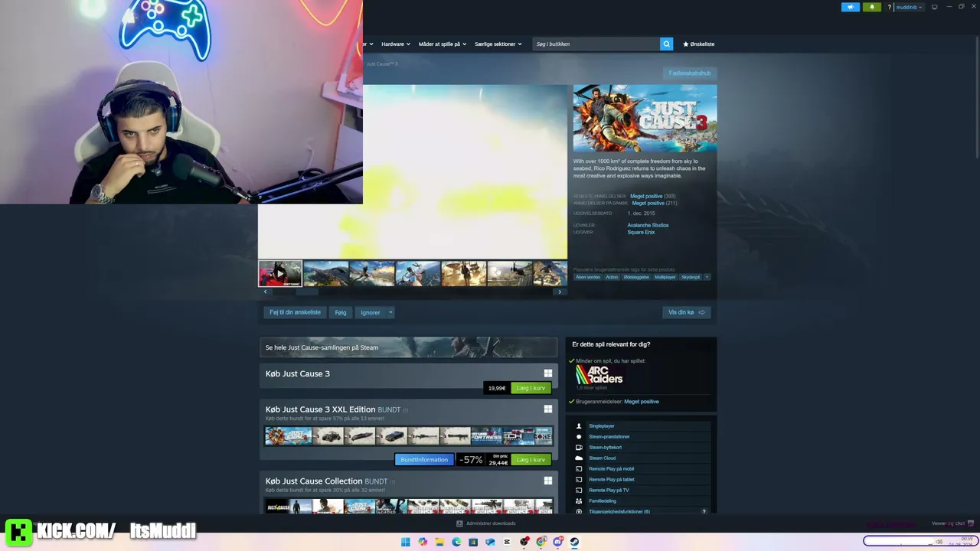The width and height of the screenshot is (980, 551).
Task: Click the Singleplayer person icon
Action: pyautogui.click(x=579, y=426)
